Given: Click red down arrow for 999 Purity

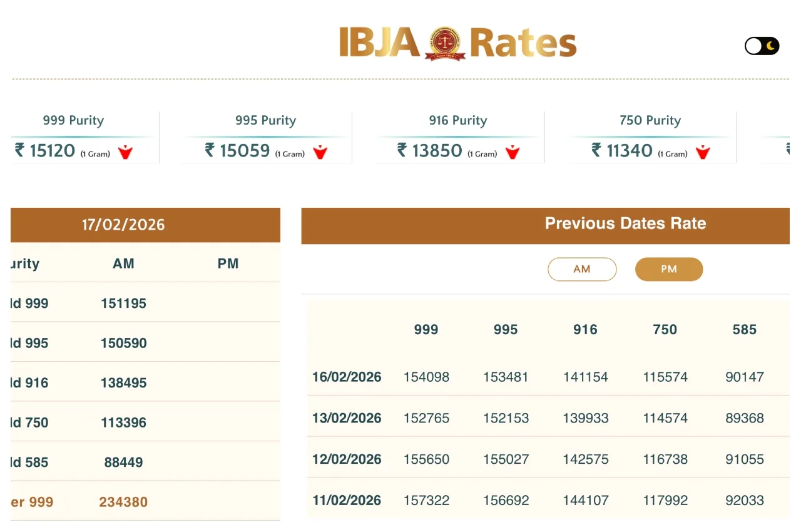Looking at the screenshot, I should (x=126, y=152).
